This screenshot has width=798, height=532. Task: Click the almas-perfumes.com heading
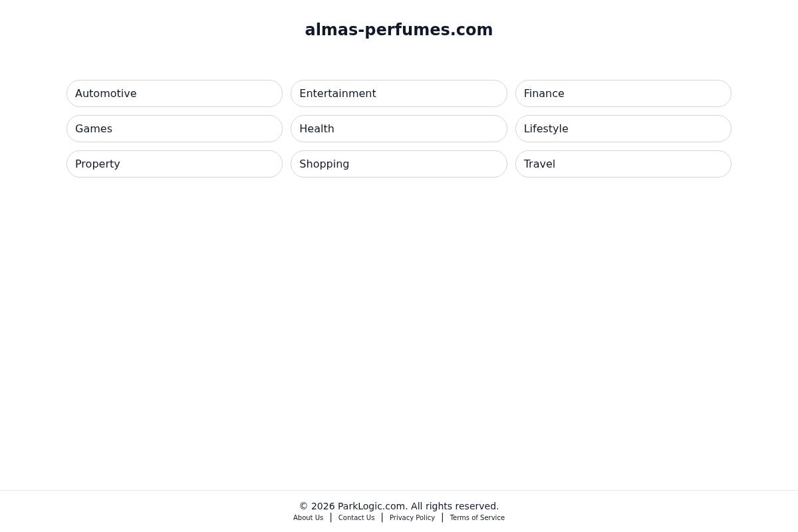pyautogui.click(x=399, y=29)
